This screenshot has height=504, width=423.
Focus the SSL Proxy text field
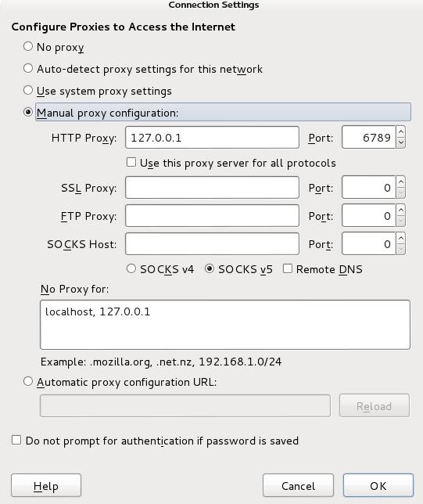tap(212, 187)
